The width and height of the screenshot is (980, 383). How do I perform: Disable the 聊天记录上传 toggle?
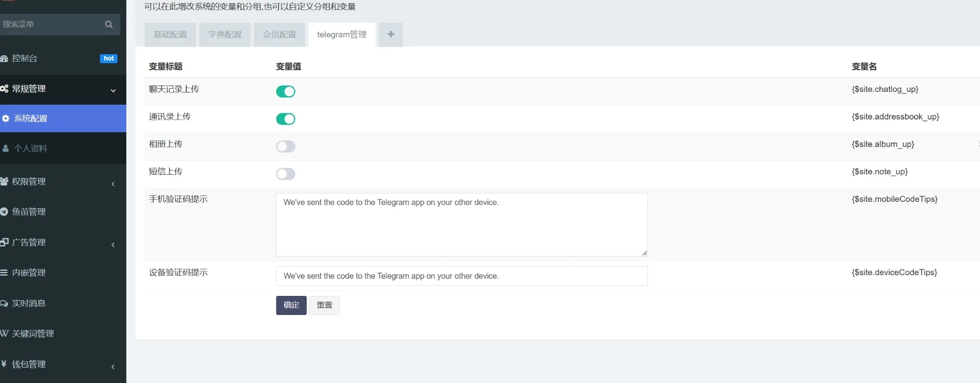click(285, 91)
